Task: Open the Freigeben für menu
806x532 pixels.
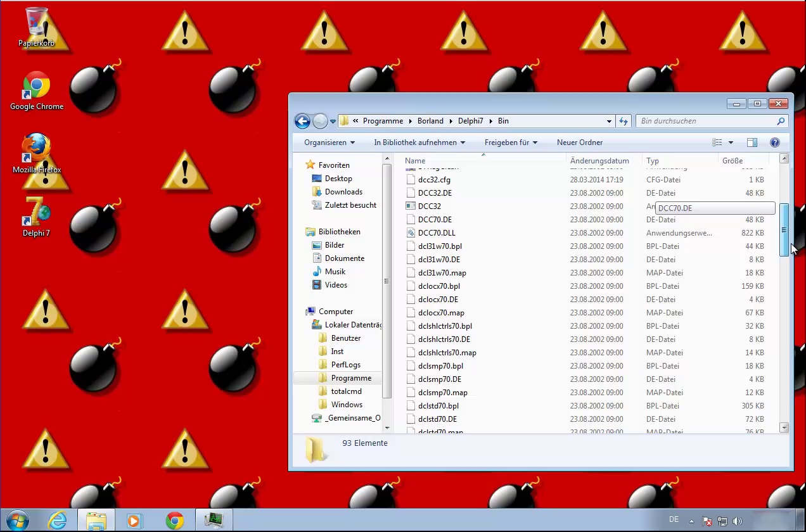Action: [x=511, y=142]
